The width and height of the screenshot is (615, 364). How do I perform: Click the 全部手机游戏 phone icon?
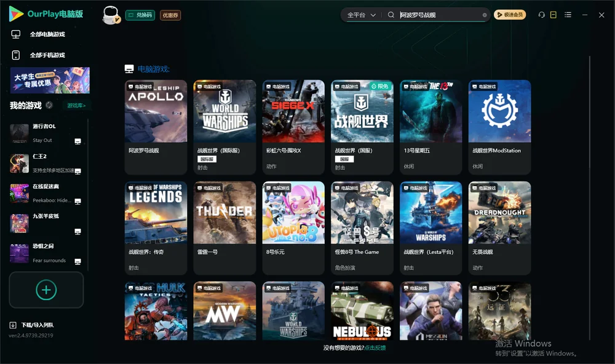(16, 55)
